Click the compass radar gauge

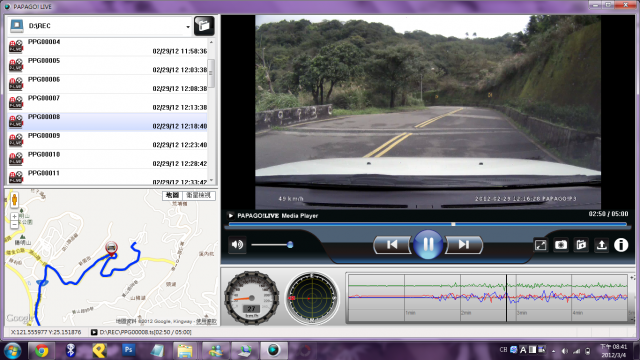pyautogui.click(x=312, y=298)
